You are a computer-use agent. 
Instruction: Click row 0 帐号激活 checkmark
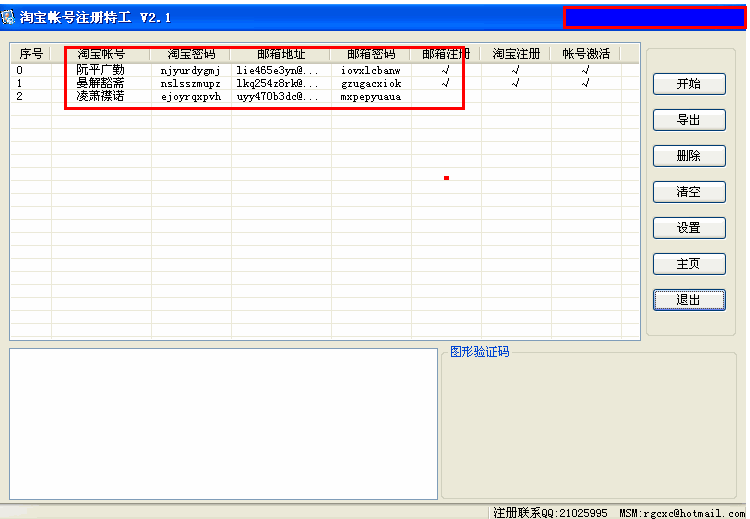(x=585, y=70)
